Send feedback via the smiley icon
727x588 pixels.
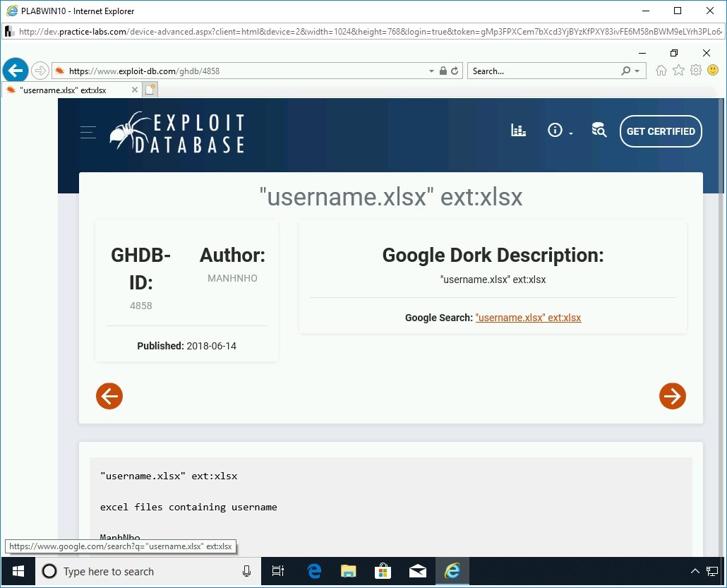tap(713, 71)
